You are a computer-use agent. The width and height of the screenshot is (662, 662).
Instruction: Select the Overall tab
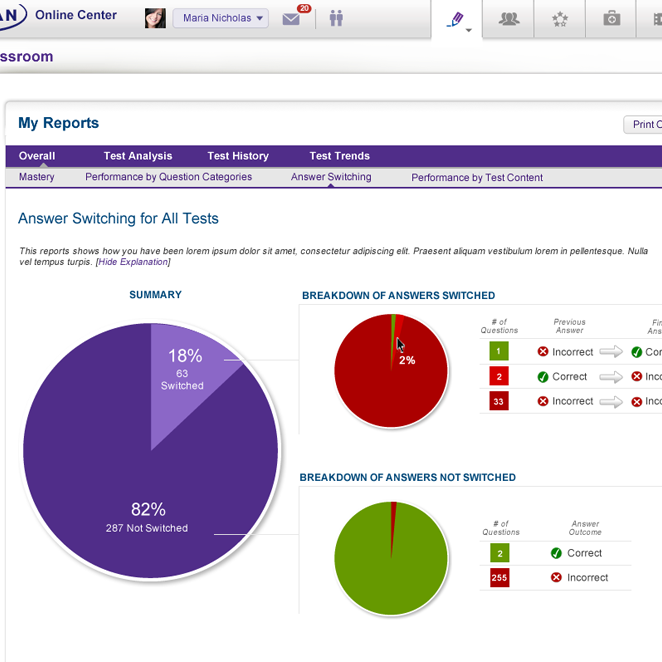coord(37,156)
